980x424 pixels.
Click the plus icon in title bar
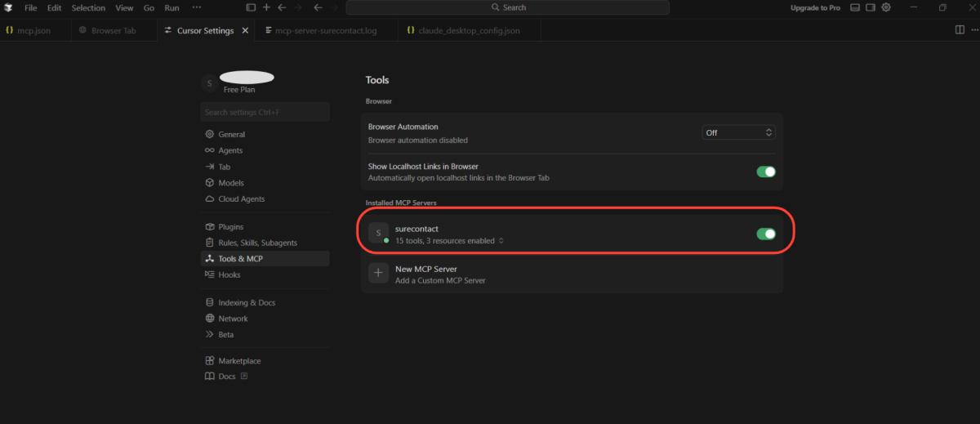coord(266,7)
